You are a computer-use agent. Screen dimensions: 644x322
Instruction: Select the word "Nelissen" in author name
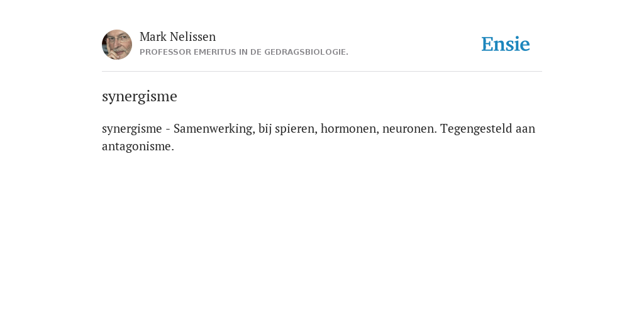pyautogui.click(x=192, y=36)
